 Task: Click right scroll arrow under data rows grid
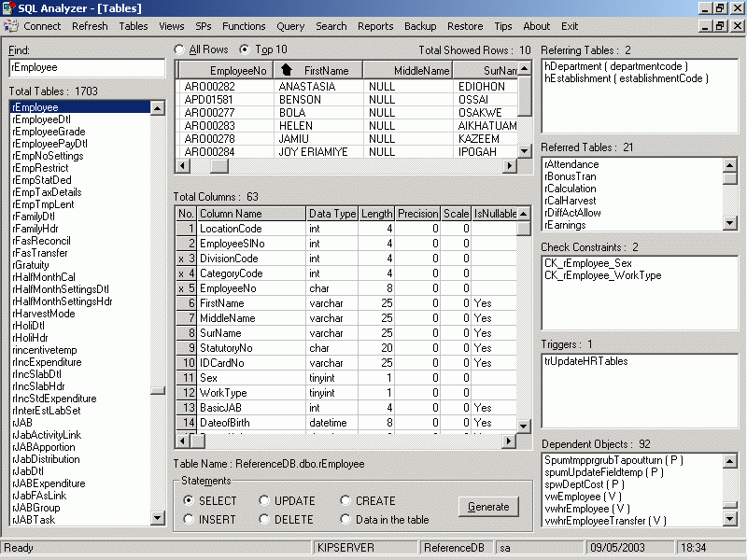tap(510, 166)
